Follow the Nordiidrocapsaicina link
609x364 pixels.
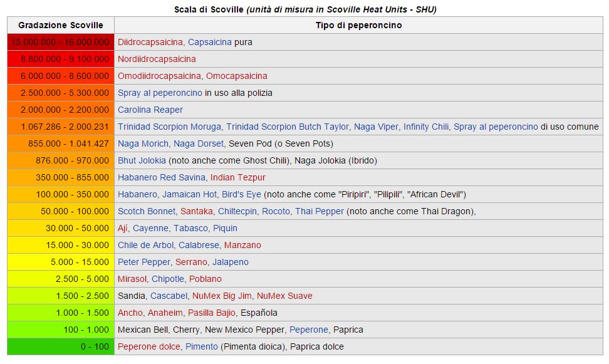coord(157,59)
